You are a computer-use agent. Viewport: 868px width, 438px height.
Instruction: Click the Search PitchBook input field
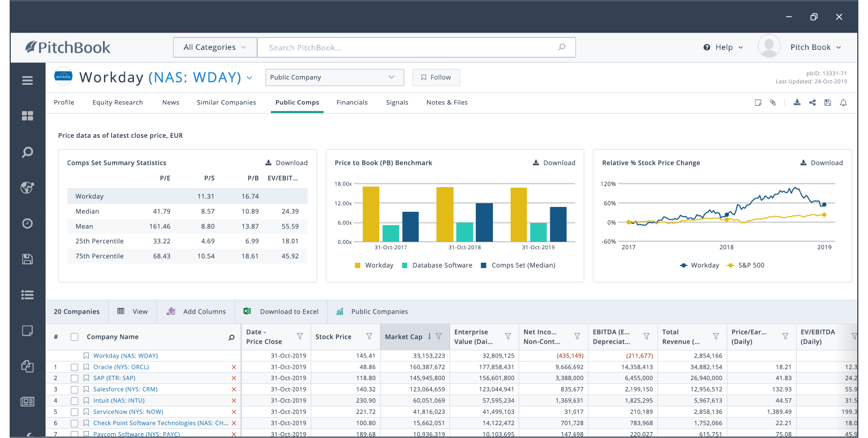[x=416, y=47]
